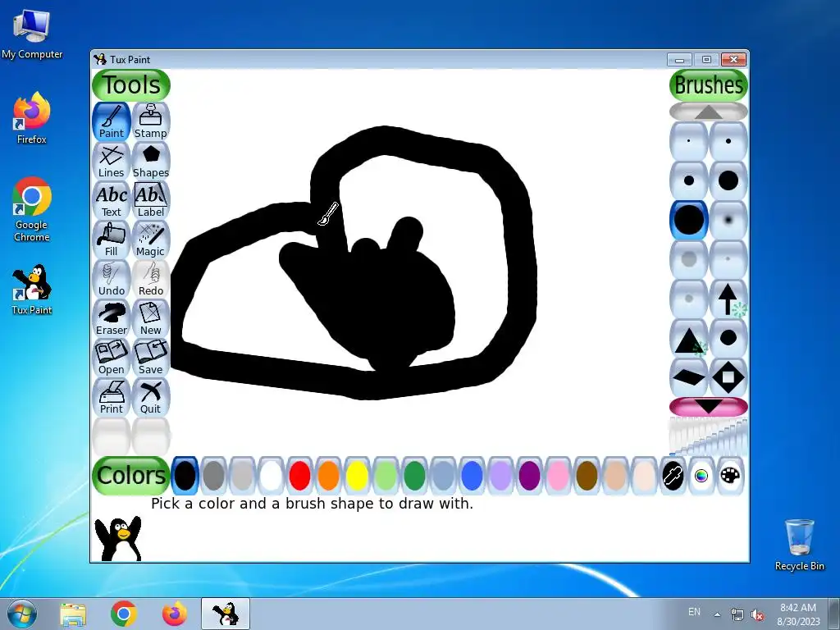Open the color eyedropper picker
The width and height of the screenshot is (840, 630).
(673, 476)
